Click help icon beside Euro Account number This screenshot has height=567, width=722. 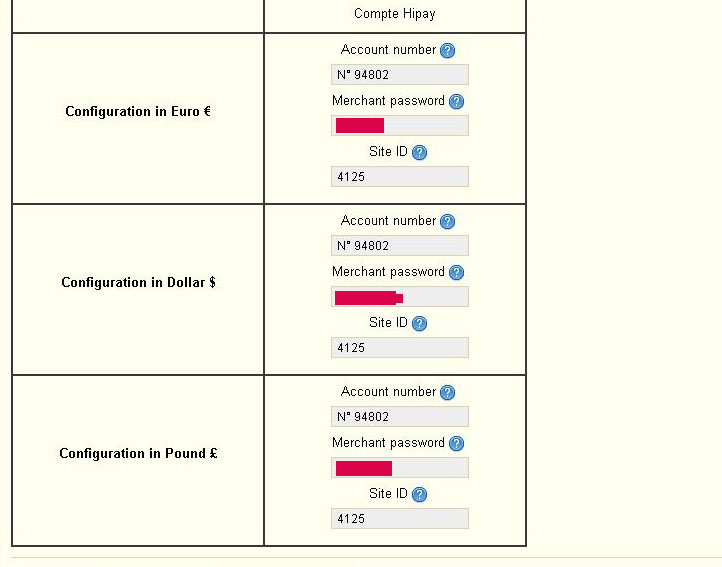pos(447,50)
